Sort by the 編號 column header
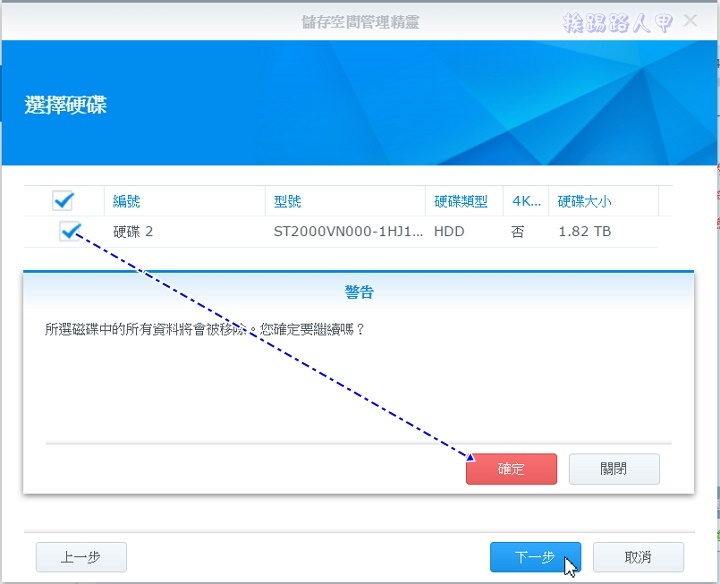The height and width of the screenshot is (584, 720). coord(184,201)
